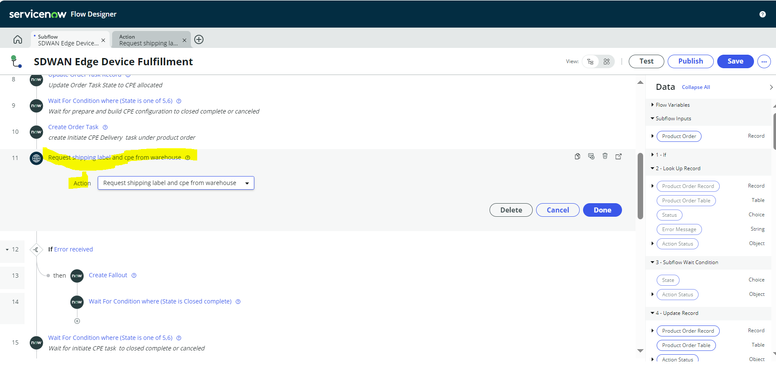Select the Product Order Table pill under Look Up Record

pos(686,201)
